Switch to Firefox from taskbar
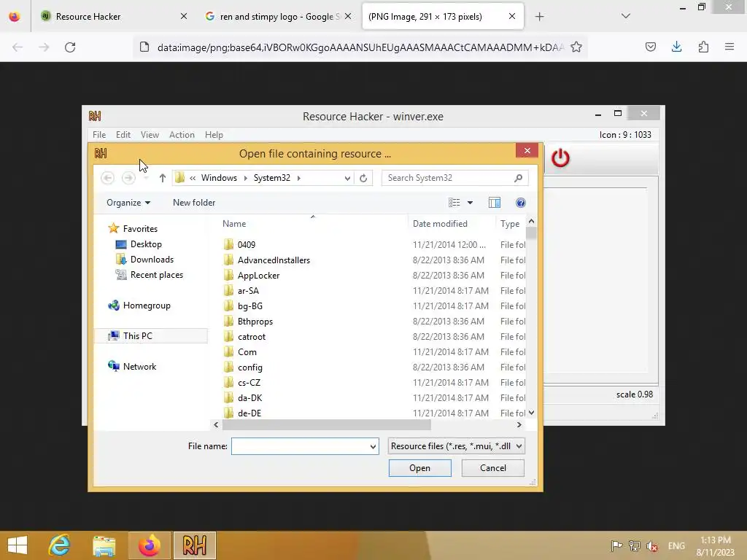 [x=149, y=545]
